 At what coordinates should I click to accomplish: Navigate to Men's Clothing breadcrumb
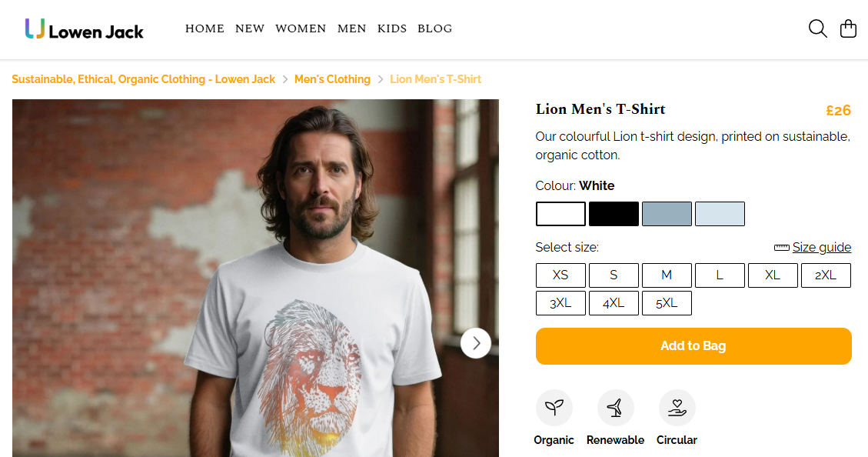pos(332,79)
